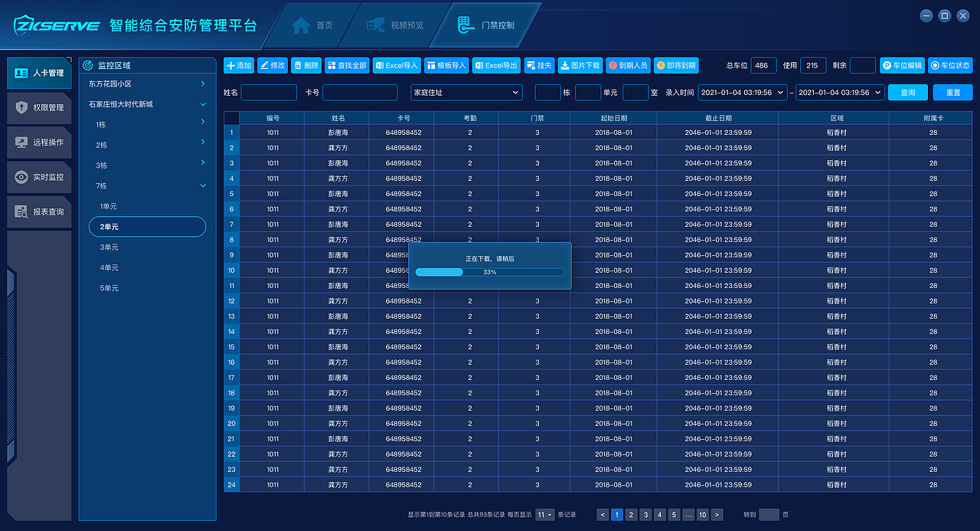Viewport: 980px width, 531px height.
Task: Select 2单元 in the tree
Action: (x=148, y=227)
